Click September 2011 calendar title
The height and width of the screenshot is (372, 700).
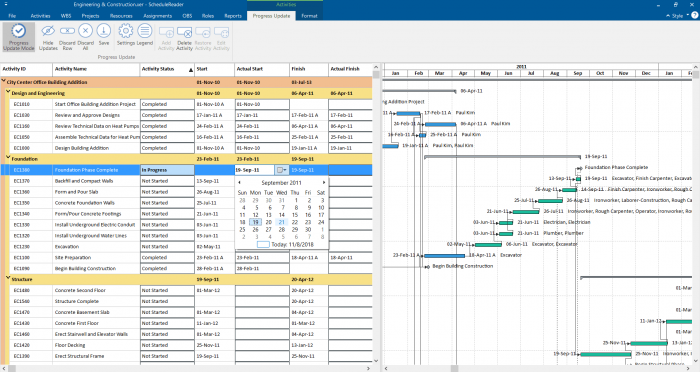click(x=281, y=183)
